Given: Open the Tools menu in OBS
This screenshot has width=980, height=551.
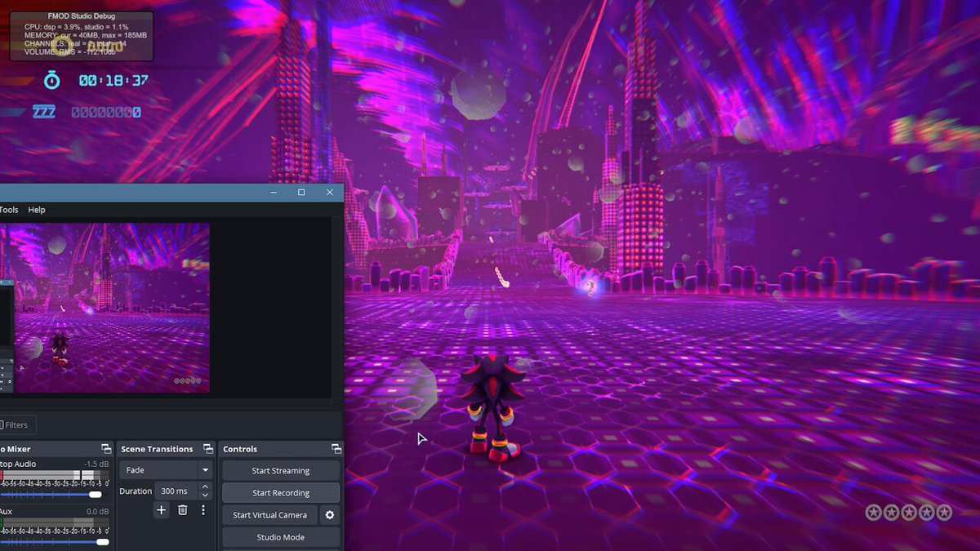Looking at the screenshot, I should click(x=9, y=210).
